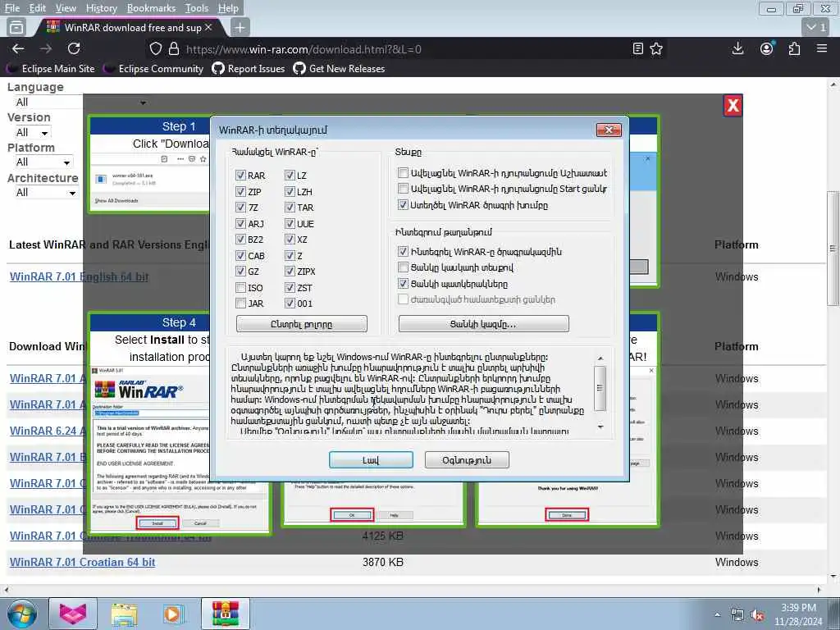
Task: Open the View menu
Action: [x=66, y=8]
